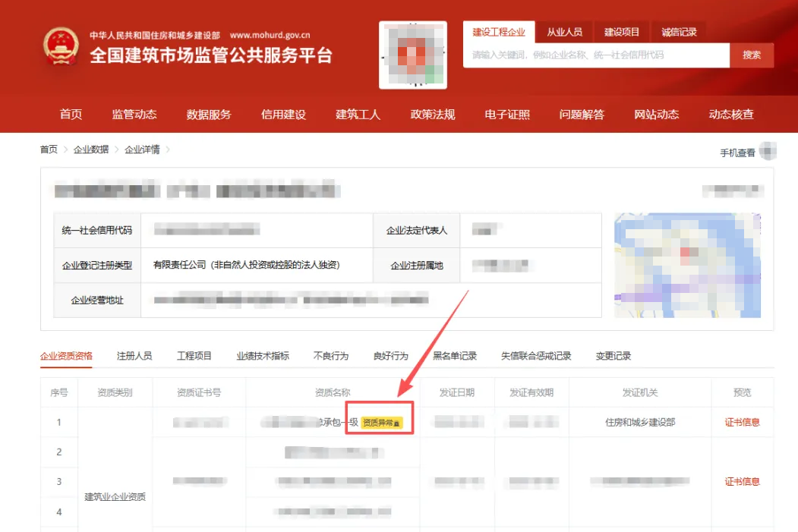798x532 pixels.
Task: Open 动态核查 in the navigation bar
Action: [x=731, y=115]
